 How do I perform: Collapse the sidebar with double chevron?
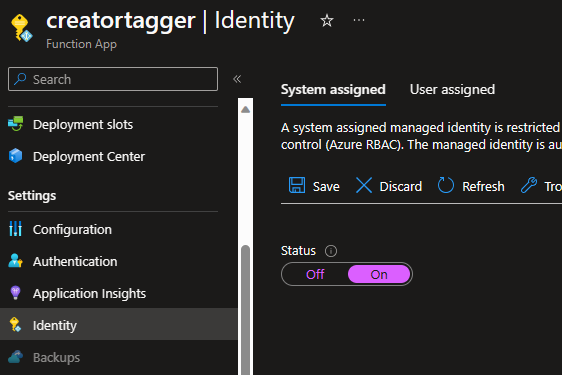point(237,79)
